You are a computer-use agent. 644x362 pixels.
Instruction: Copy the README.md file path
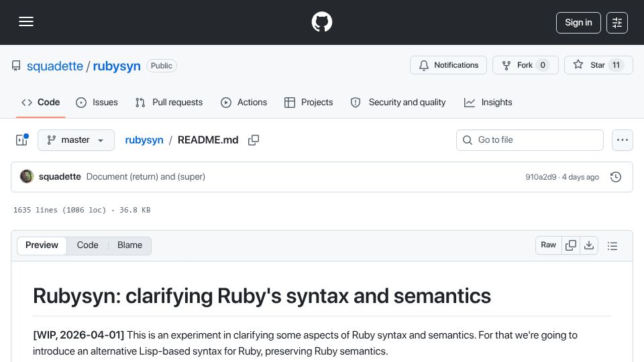click(x=254, y=140)
